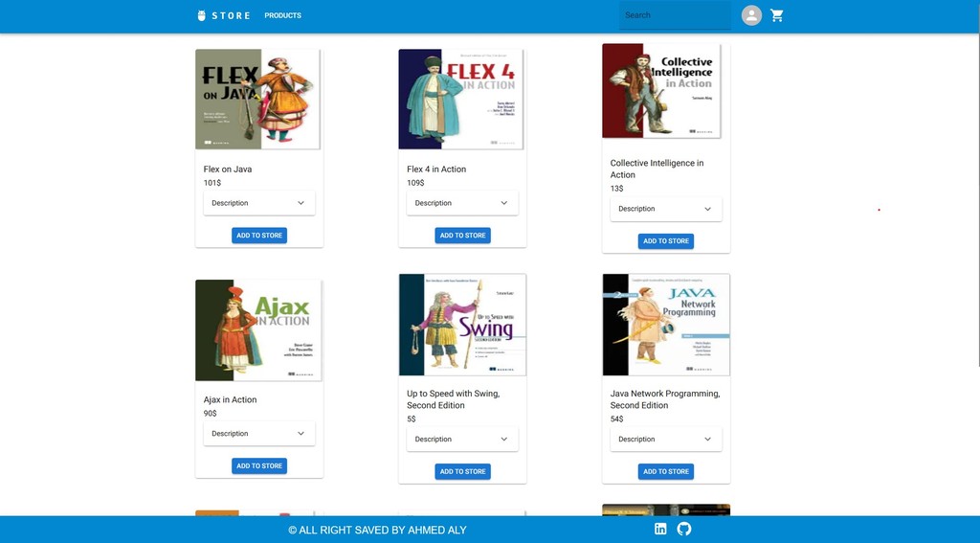980x543 pixels.
Task: Open the user account avatar icon
Action: coord(751,15)
